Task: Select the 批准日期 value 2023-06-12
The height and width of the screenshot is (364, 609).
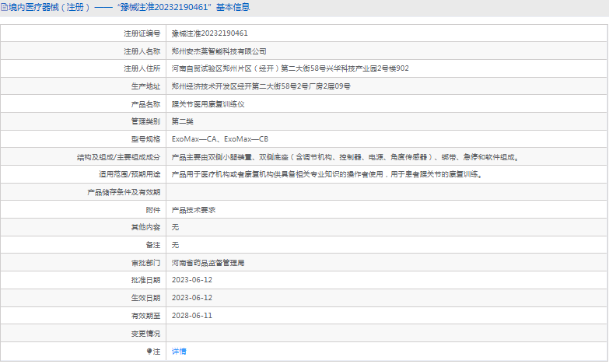Action: [x=192, y=280]
